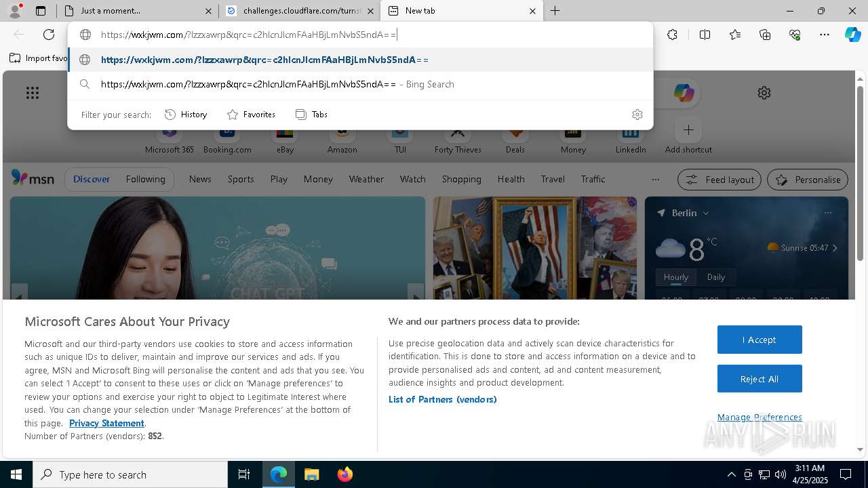Image resolution: width=868 pixels, height=488 pixels.
Task: Open File Explorer from taskbar
Action: coord(311,474)
